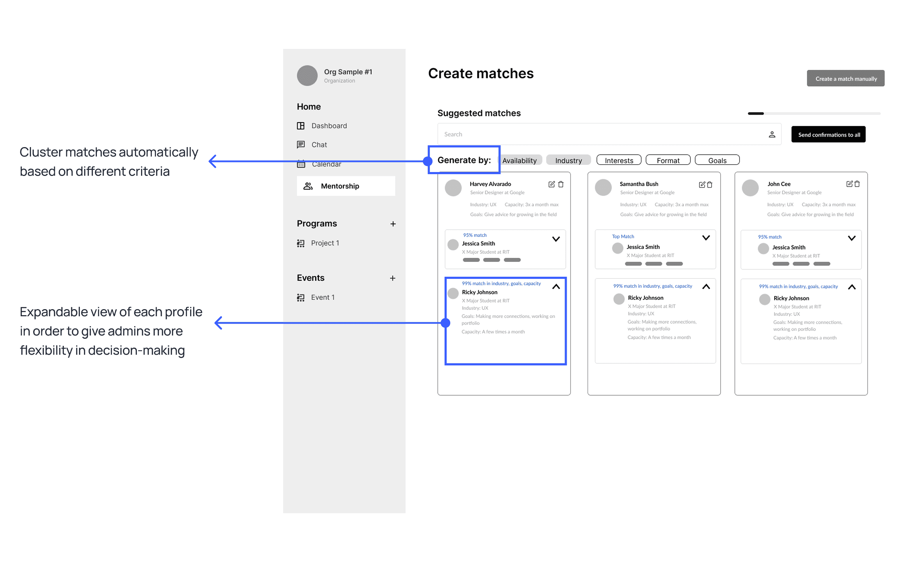
Task: Expand Jessica Smith under John Cee
Action: click(852, 238)
